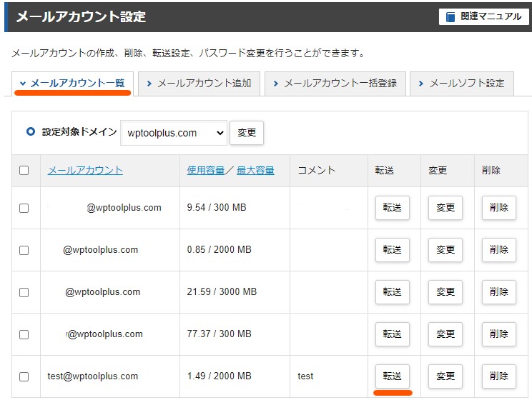Screen dimensions: 532x400
Task: Expand the wptoolplus.com domain dropdown
Action: tap(173, 132)
